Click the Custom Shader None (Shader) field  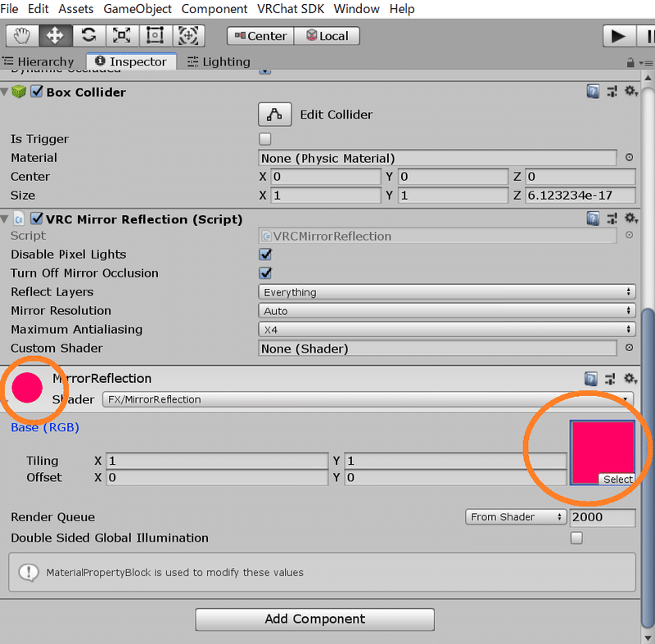click(437, 348)
